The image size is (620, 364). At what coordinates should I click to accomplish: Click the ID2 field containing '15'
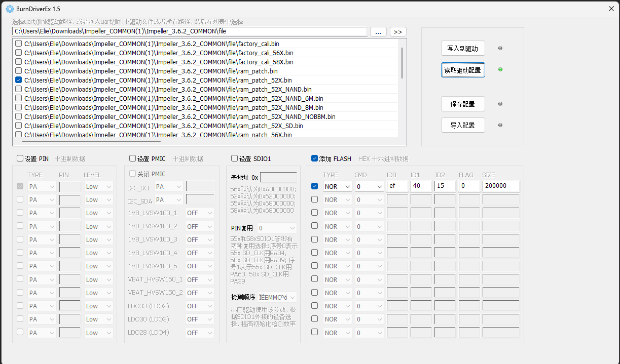pos(445,186)
